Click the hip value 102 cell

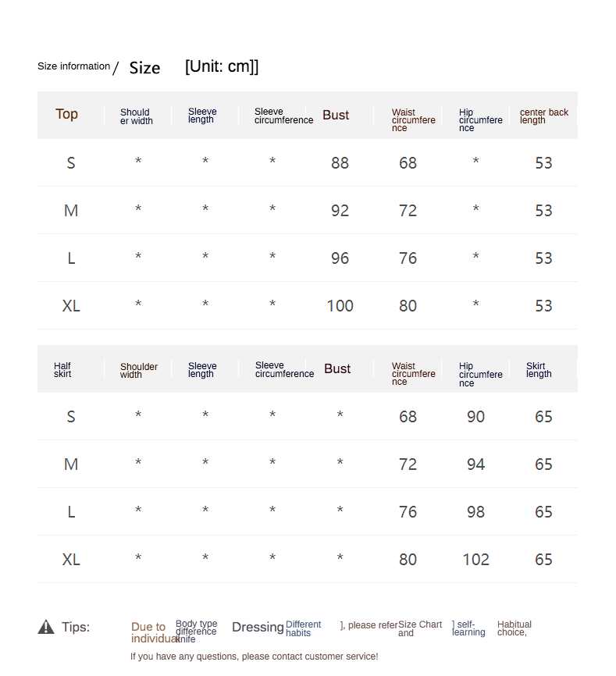[475, 560]
